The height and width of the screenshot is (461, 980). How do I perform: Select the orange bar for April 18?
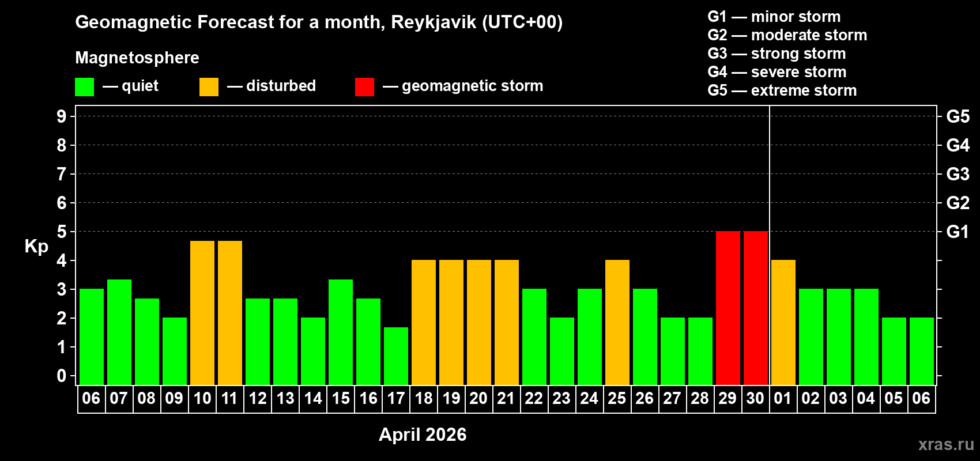(x=424, y=322)
